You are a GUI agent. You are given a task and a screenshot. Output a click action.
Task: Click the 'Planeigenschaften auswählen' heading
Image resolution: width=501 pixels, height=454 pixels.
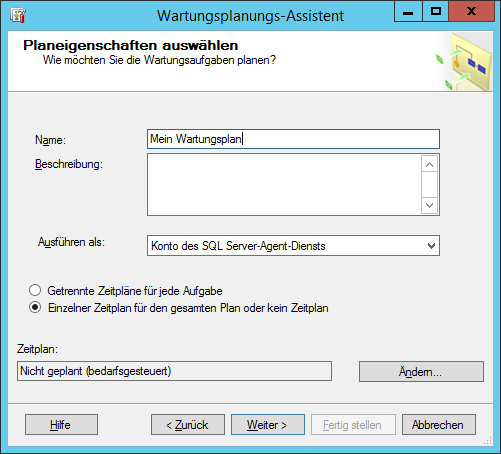pos(131,45)
